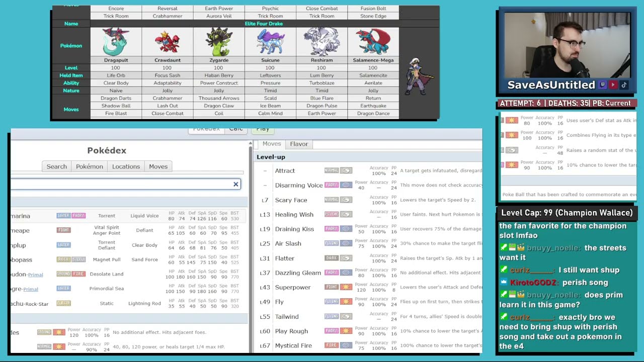Click the Electric type icon in the Static row
Image resolution: width=644 pixels, height=362 pixels.
63,303
